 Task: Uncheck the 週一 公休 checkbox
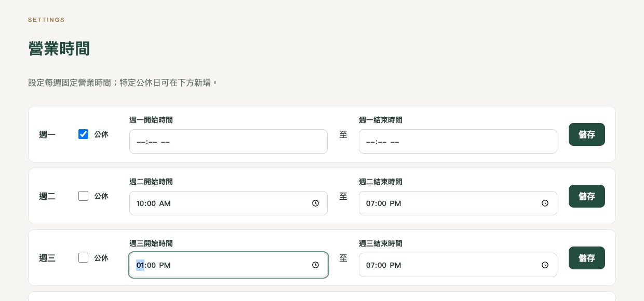[x=83, y=134]
